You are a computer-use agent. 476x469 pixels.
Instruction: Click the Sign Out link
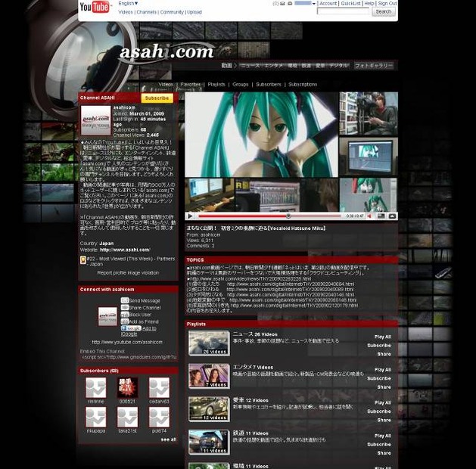387,3
